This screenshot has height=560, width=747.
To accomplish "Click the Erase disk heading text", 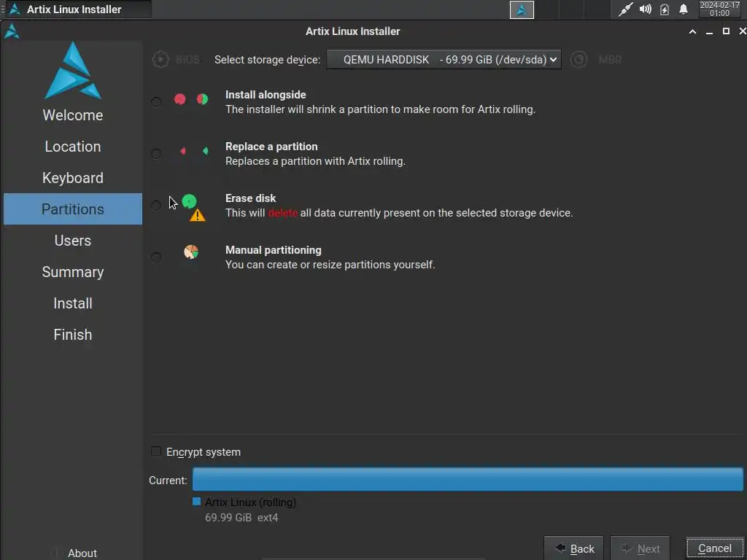I will (x=251, y=198).
